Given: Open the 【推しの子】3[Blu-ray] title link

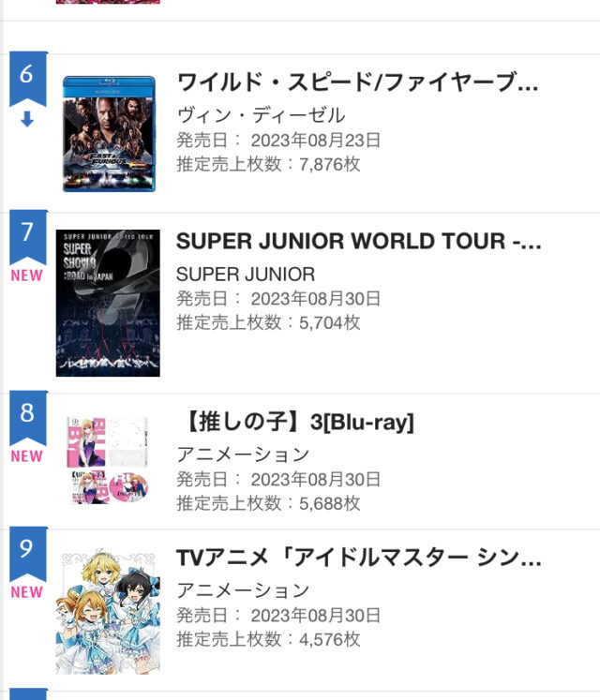Looking at the screenshot, I should tap(295, 422).
